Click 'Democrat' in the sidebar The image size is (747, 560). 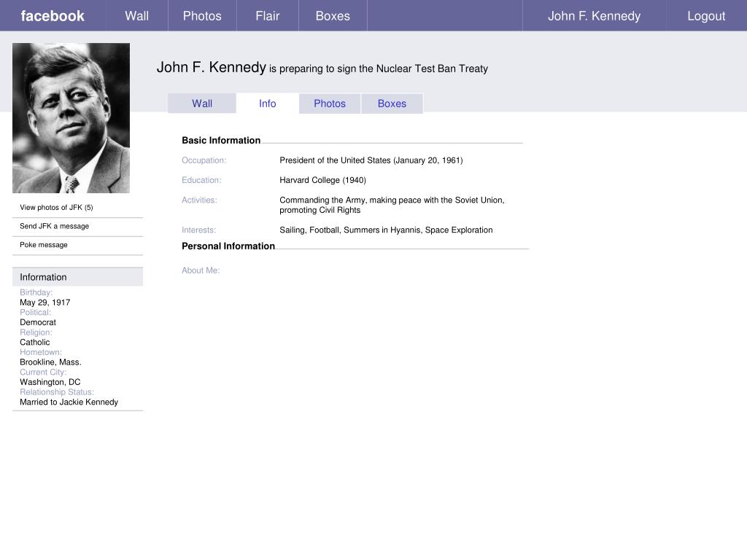pos(38,322)
